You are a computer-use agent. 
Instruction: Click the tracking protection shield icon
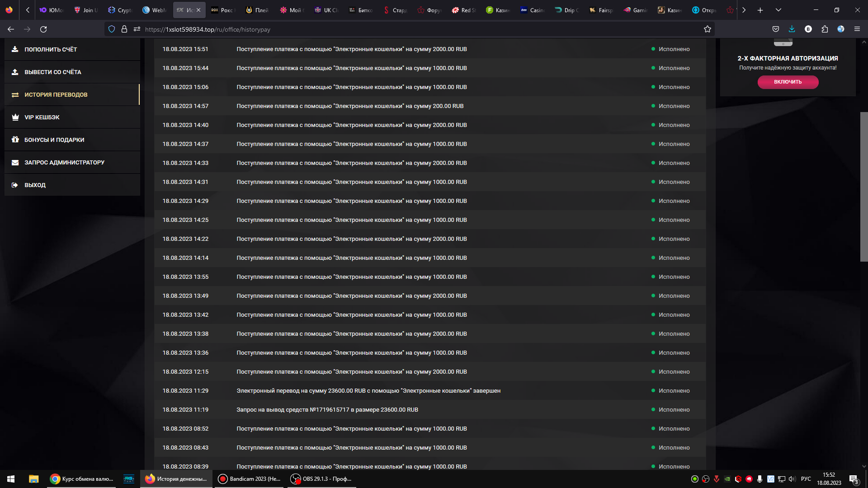pos(112,29)
